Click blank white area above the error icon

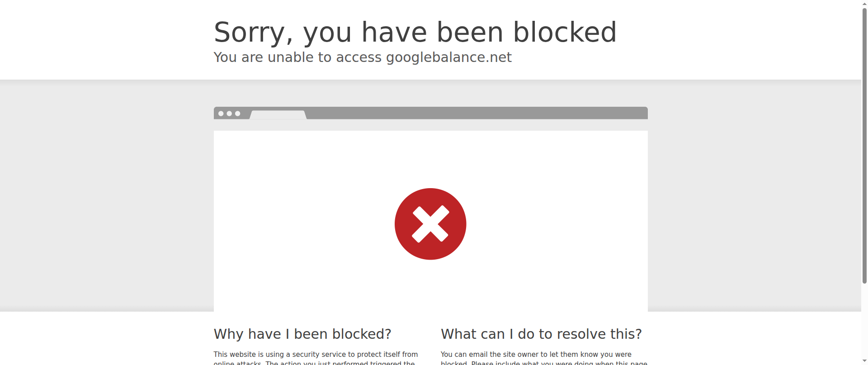430,158
